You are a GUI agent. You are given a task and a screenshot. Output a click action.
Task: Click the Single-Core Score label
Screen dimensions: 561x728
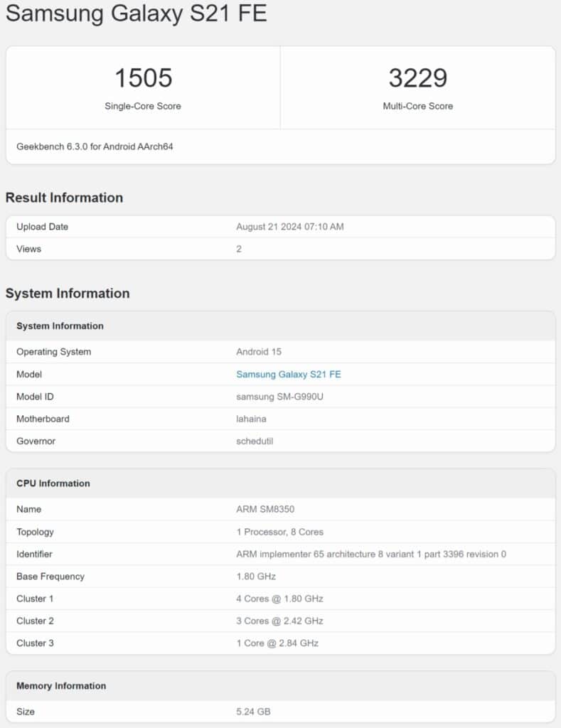[143, 106]
